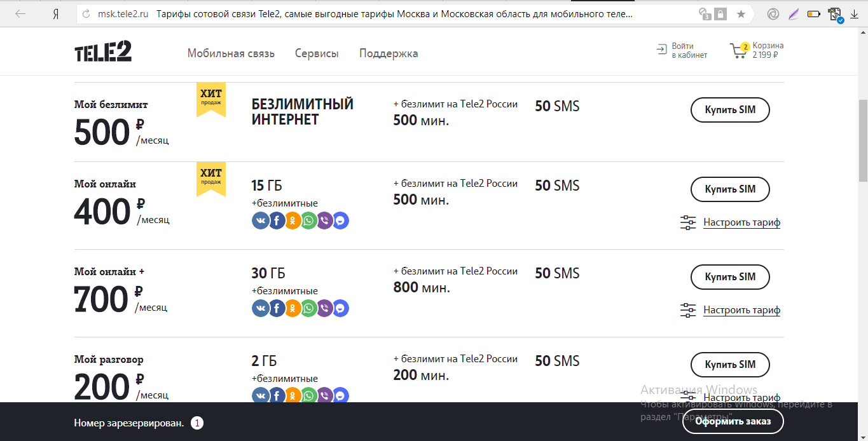Open the Сервисы menu
The height and width of the screenshot is (441, 868).
click(317, 53)
